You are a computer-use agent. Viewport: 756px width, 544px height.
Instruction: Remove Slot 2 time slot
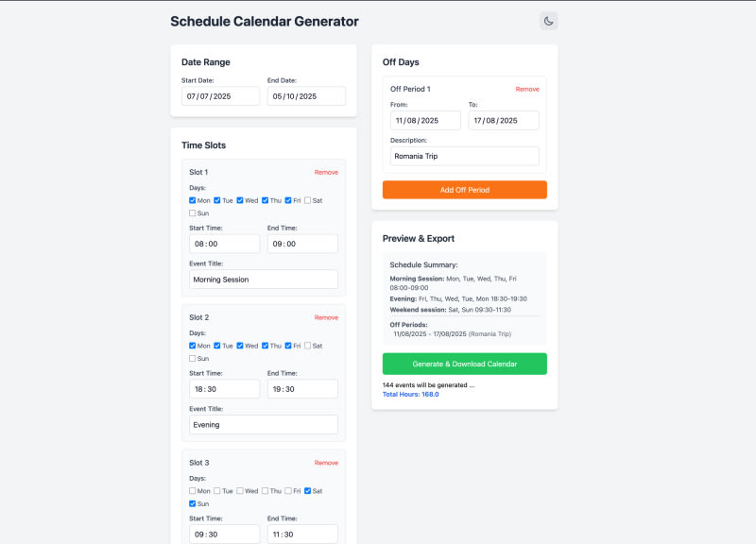tap(326, 317)
